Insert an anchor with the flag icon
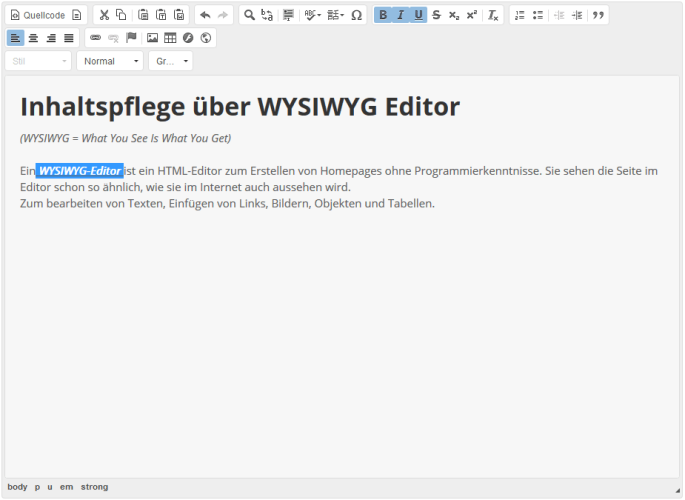The height and width of the screenshot is (500, 685). coord(131,38)
